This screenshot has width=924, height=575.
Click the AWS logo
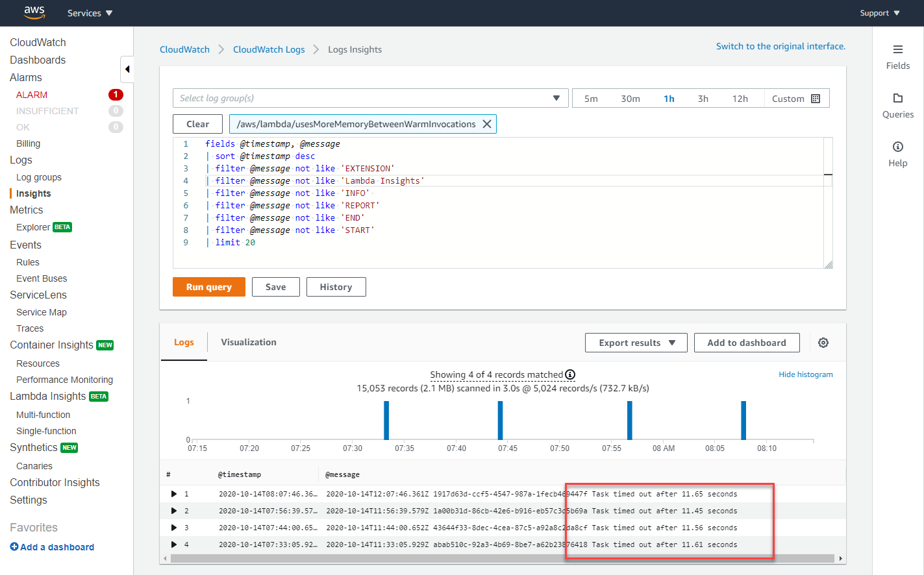coord(34,12)
